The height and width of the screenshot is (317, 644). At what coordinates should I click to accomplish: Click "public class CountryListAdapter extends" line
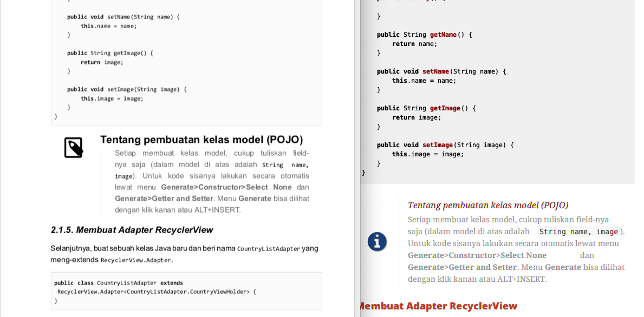pyautogui.click(x=119, y=283)
